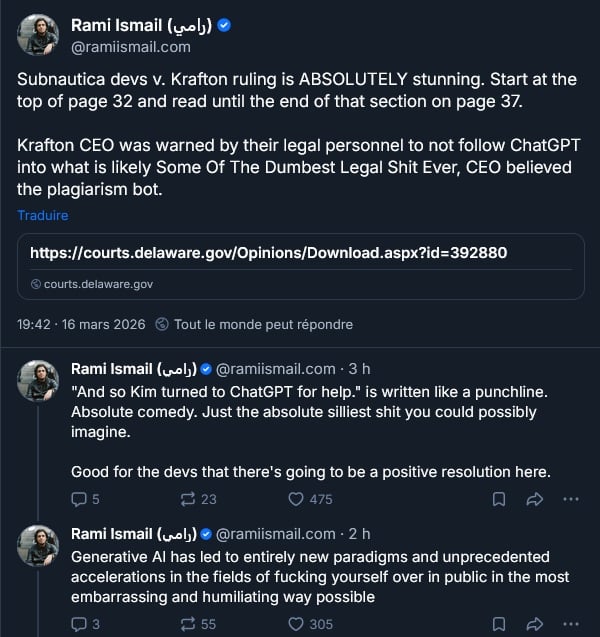Open "Tout le monde peut répondre" reply settings
This screenshot has height=637, width=600.
pyautogui.click(x=263, y=324)
